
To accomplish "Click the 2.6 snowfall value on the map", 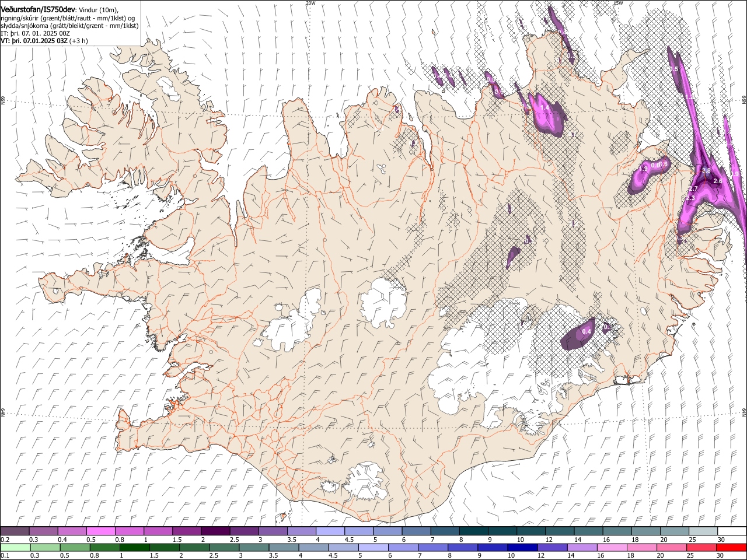I will [x=718, y=181].
